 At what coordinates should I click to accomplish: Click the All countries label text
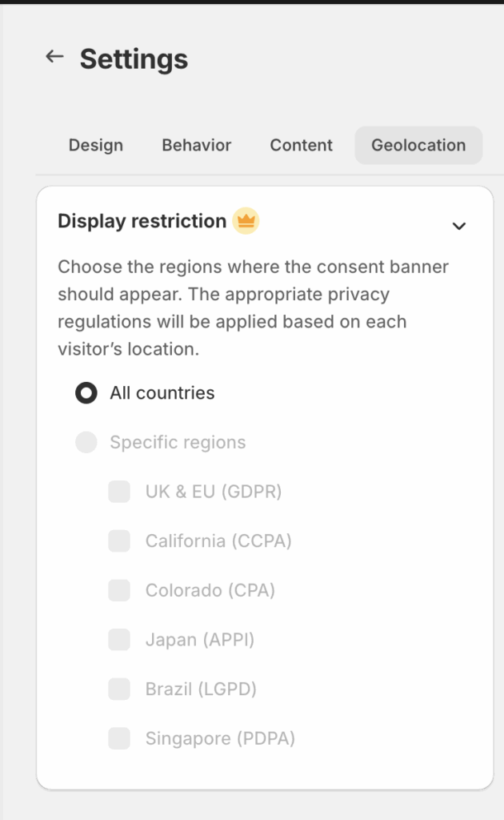point(162,393)
